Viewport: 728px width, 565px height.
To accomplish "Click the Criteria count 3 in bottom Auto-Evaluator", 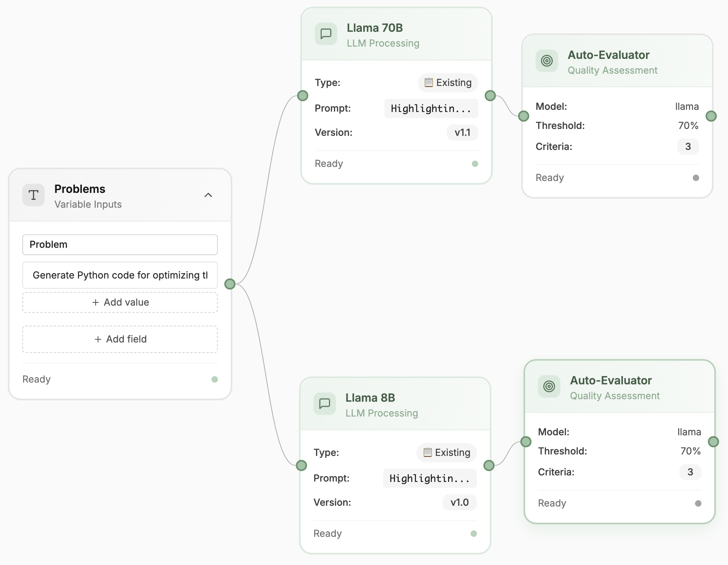I will coord(690,472).
